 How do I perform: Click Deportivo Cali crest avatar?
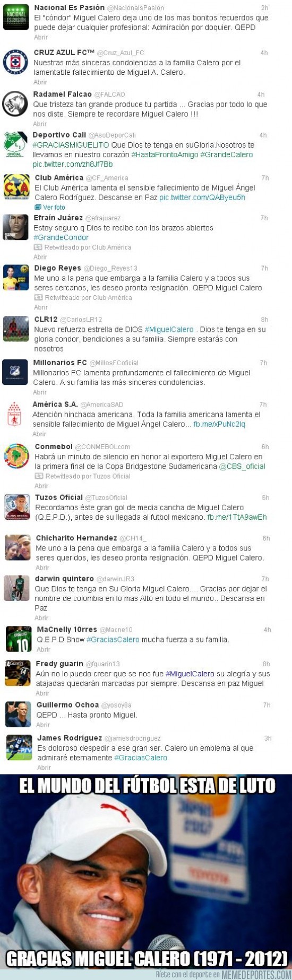click(x=15, y=144)
